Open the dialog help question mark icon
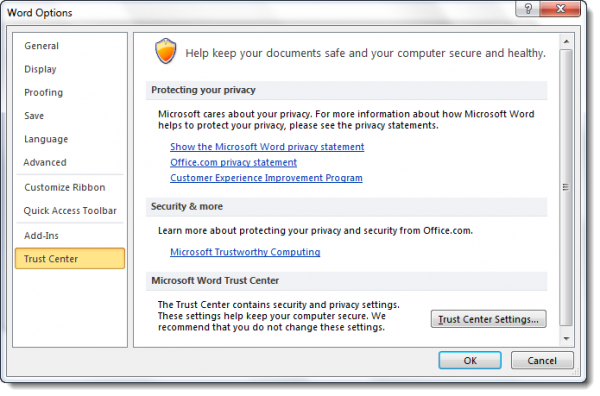 (x=528, y=8)
